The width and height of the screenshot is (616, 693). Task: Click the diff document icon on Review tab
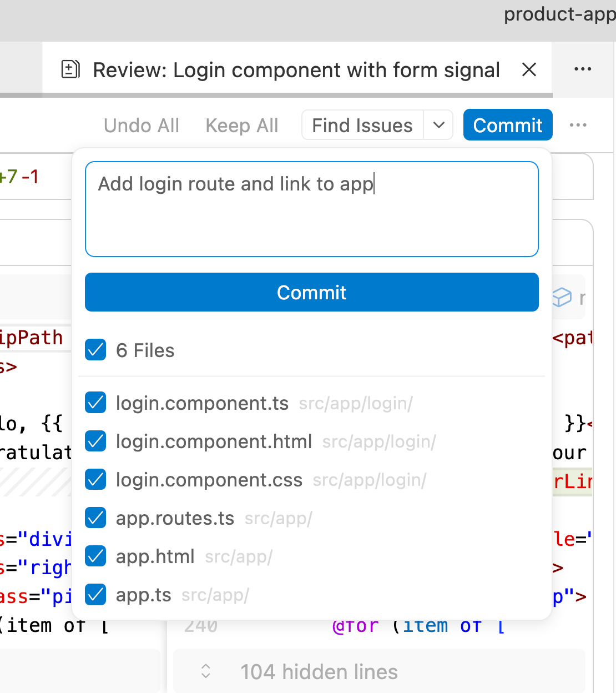pos(70,69)
